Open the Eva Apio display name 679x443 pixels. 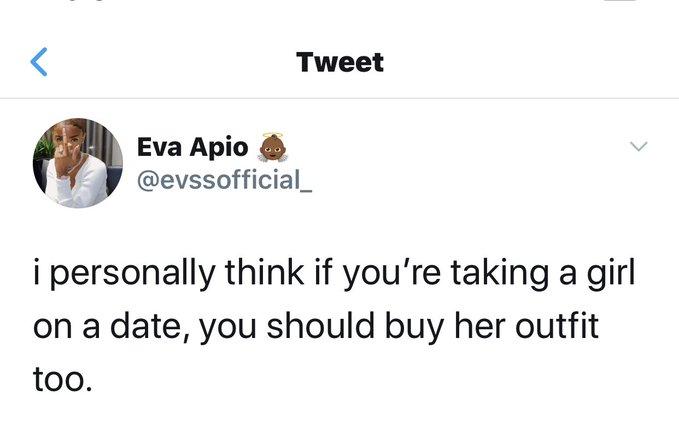click(193, 146)
